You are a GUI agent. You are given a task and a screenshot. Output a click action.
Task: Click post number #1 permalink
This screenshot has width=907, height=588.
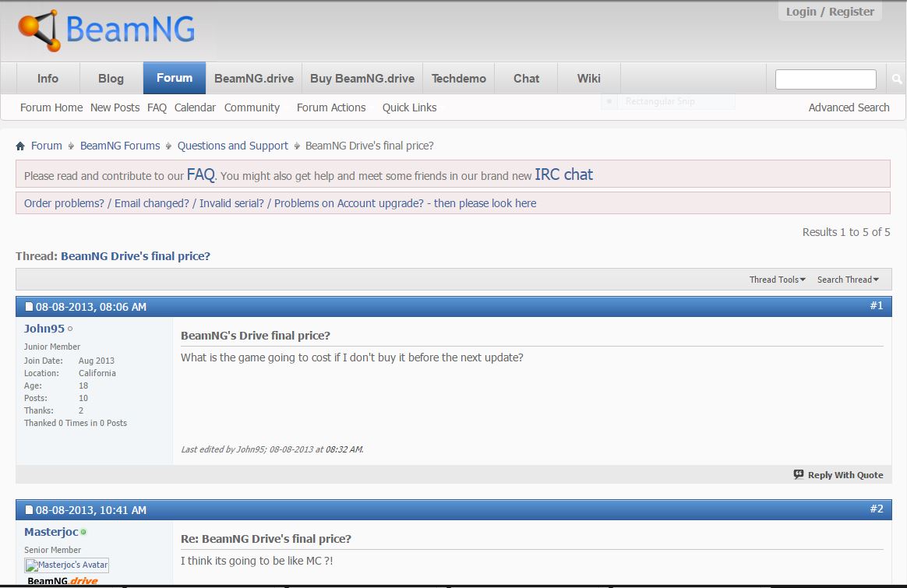877,305
